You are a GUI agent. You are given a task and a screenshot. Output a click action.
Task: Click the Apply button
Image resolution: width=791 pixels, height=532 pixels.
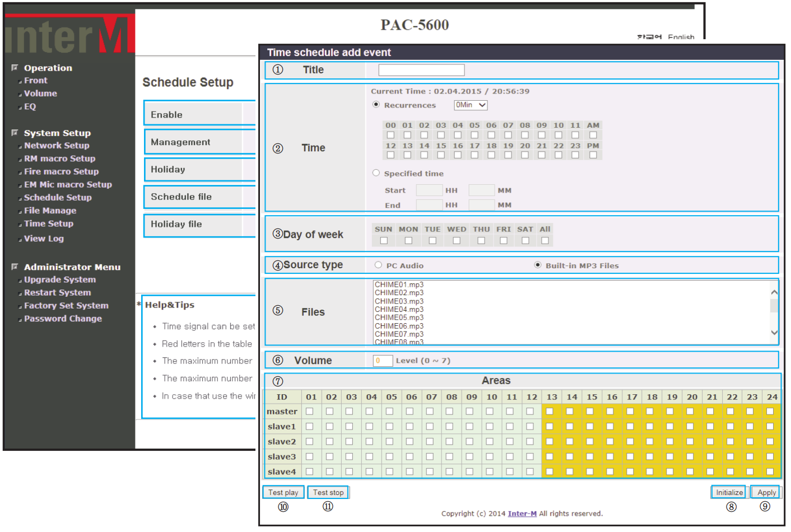(x=766, y=492)
